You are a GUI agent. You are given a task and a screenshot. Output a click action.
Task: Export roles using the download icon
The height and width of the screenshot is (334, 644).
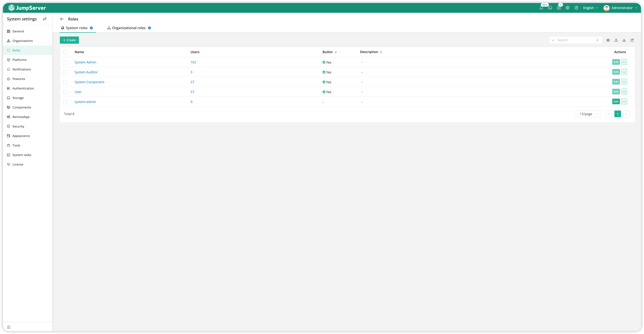(x=624, y=40)
